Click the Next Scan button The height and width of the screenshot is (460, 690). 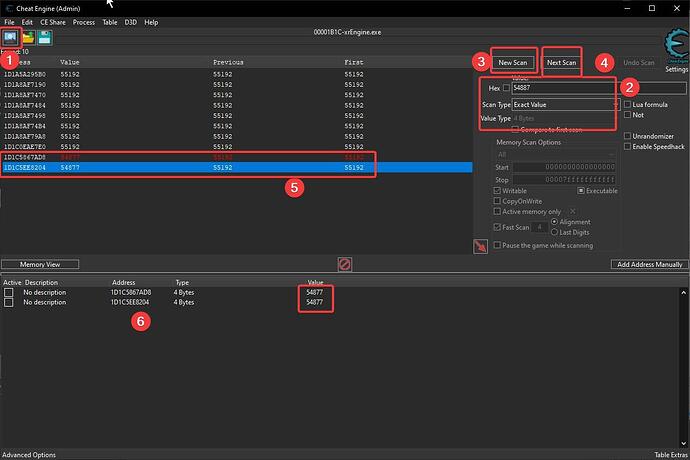point(562,63)
